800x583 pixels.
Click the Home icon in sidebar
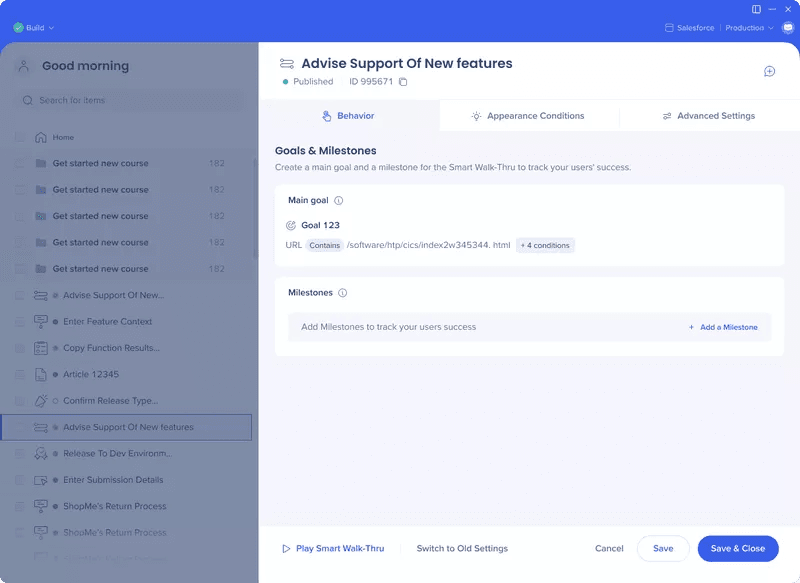[41, 137]
